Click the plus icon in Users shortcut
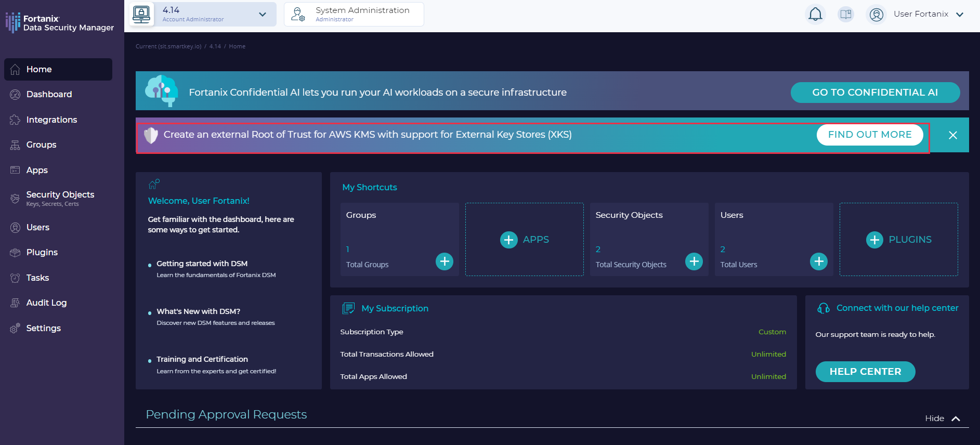 [x=818, y=261]
